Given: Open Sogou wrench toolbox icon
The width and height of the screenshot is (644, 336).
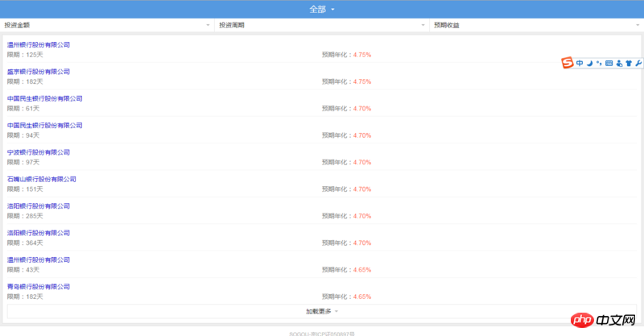Looking at the screenshot, I should click(638, 63).
